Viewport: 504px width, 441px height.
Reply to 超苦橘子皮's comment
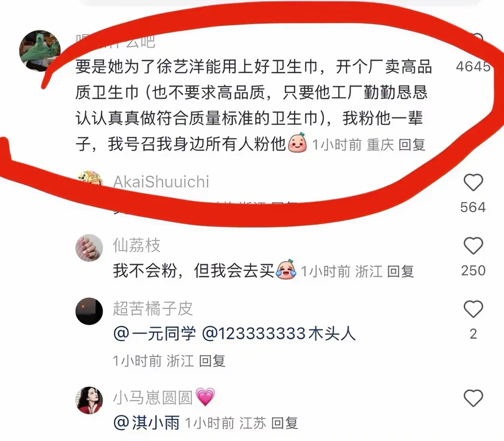pyautogui.click(x=212, y=361)
